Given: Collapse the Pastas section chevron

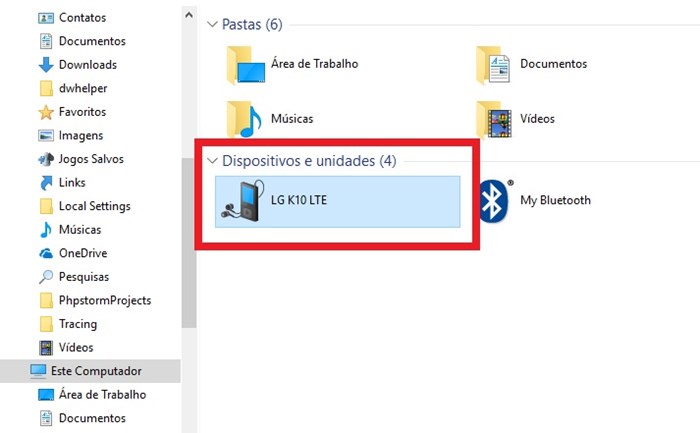Looking at the screenshot, I should tap(212, 24).
